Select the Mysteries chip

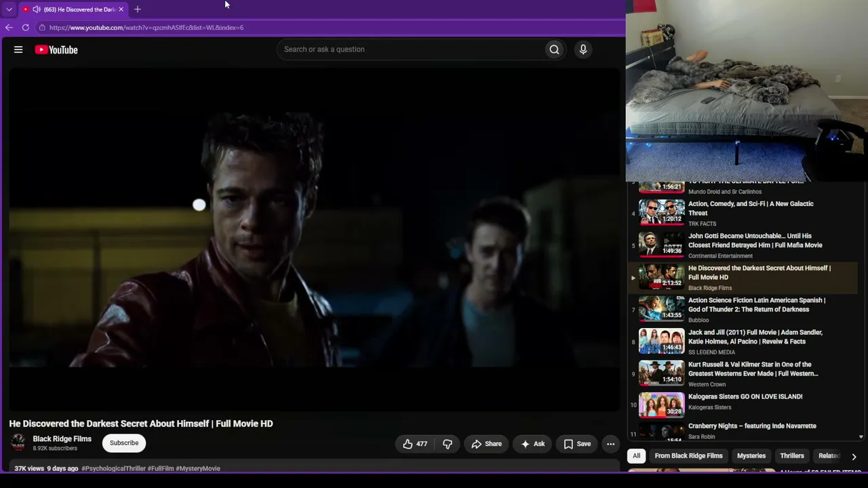751,456
